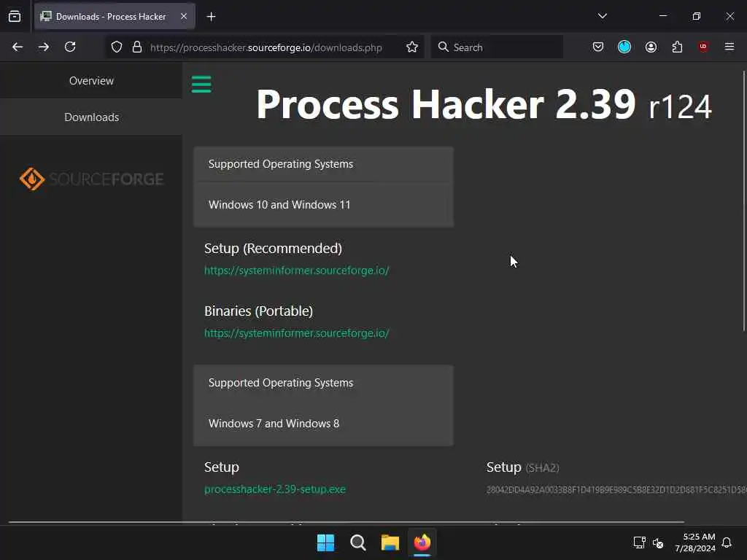Image resolution: width=747 pixels, height=560 pixels.
Task: Click the processhacker.sourceforge.io URL field
Action: click(x=266, y=47)
